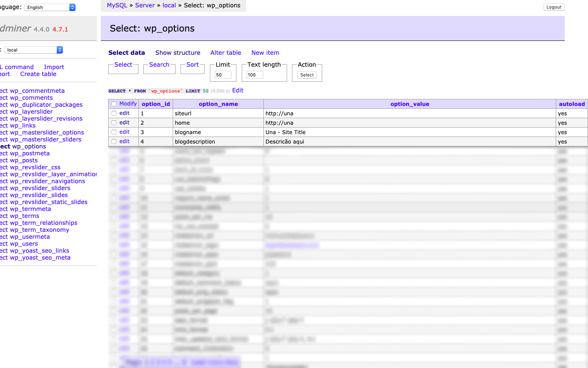Edit the siteurl row
This screenshot has height=368, width=588.
pyautogui.click(x=125, y=113)
